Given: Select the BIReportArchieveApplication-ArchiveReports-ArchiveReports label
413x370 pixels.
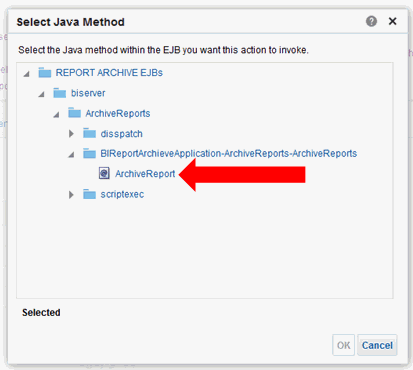Looking at the screenshot, I should coord(229,153).
